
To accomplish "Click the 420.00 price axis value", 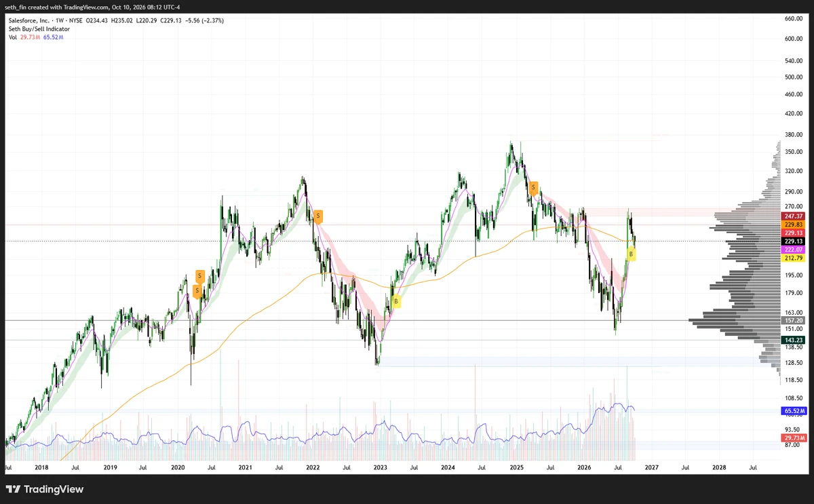I will click(794, 114).
